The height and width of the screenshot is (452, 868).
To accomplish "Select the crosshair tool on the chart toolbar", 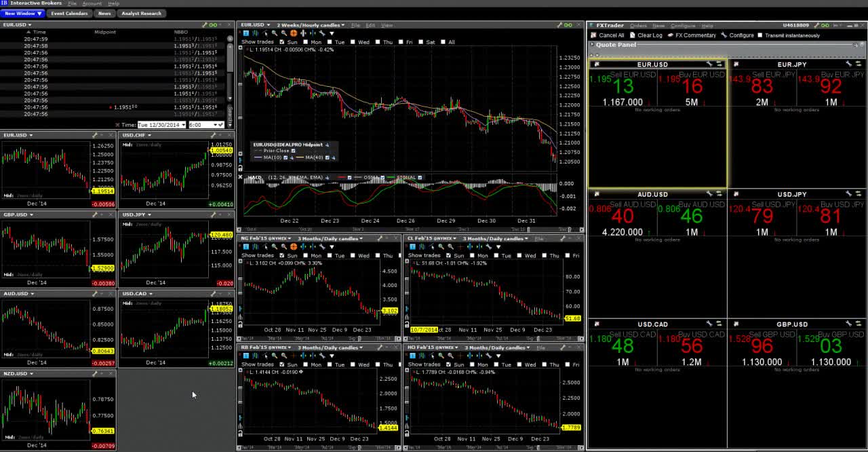I will click(x=293, y=33).
